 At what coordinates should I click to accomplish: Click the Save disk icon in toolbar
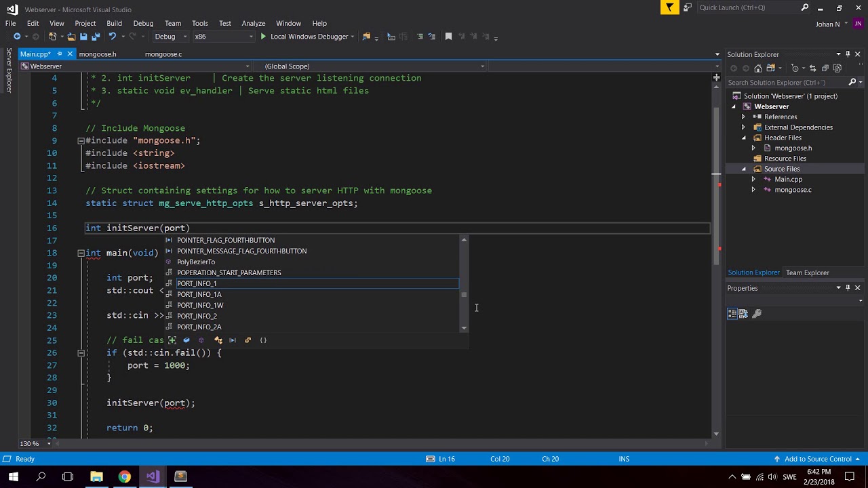pos(83,37)
